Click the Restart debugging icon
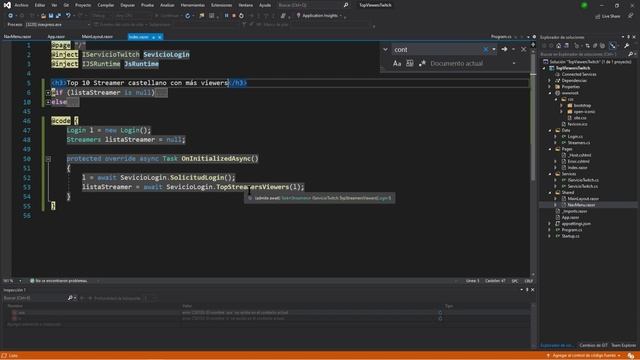640x360 pixels. [241, 16]
